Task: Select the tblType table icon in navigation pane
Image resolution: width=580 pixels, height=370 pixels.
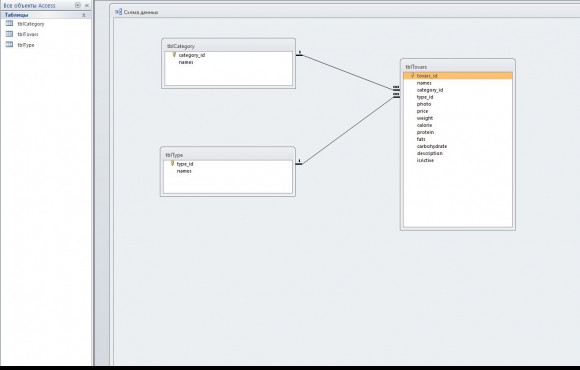Action: pos(9,45)
